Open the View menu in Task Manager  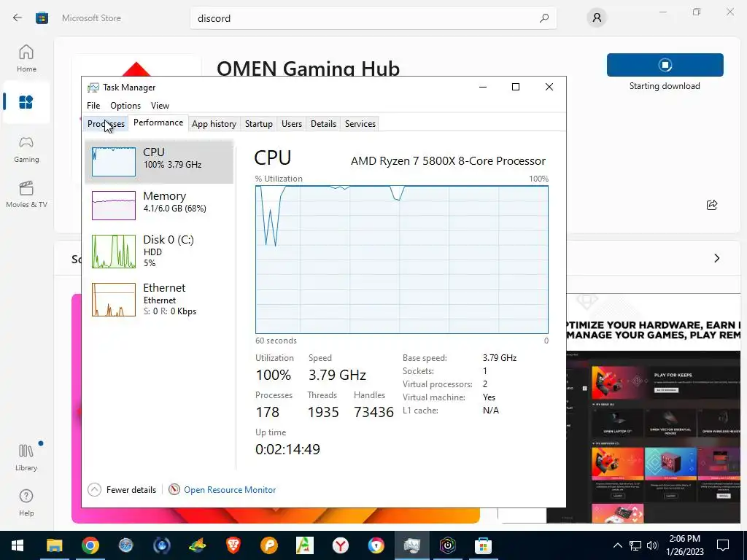tap(160, 106)
